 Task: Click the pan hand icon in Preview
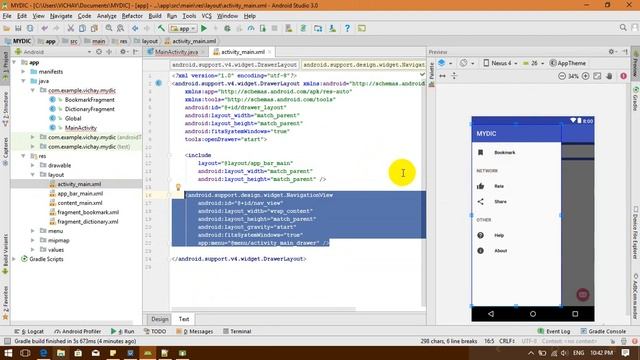(609, 76)
